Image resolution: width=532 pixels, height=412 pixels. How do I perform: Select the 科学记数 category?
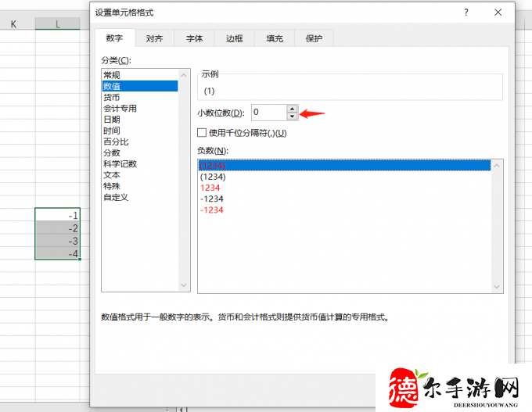pos(140,163)
